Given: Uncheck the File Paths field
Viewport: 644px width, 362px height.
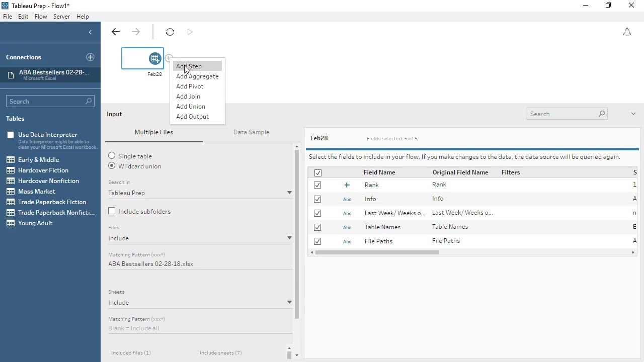Looking at the screenshot, I should 317,241.
